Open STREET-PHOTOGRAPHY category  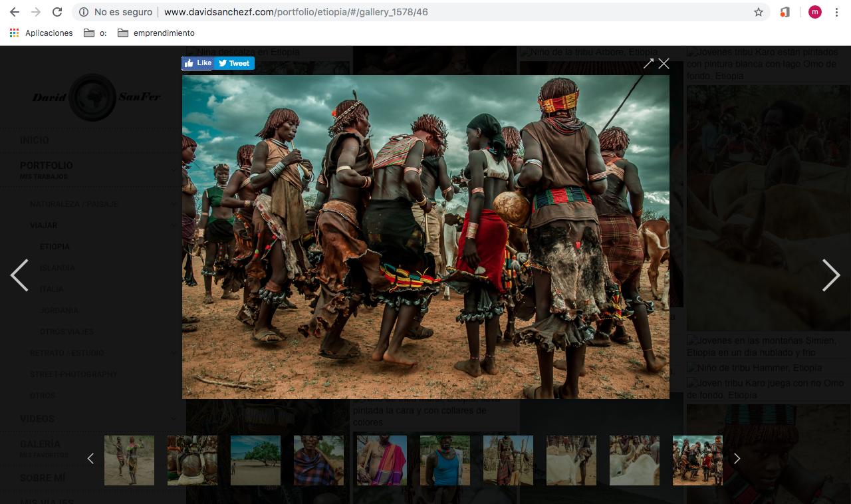[x=74, y=374]
